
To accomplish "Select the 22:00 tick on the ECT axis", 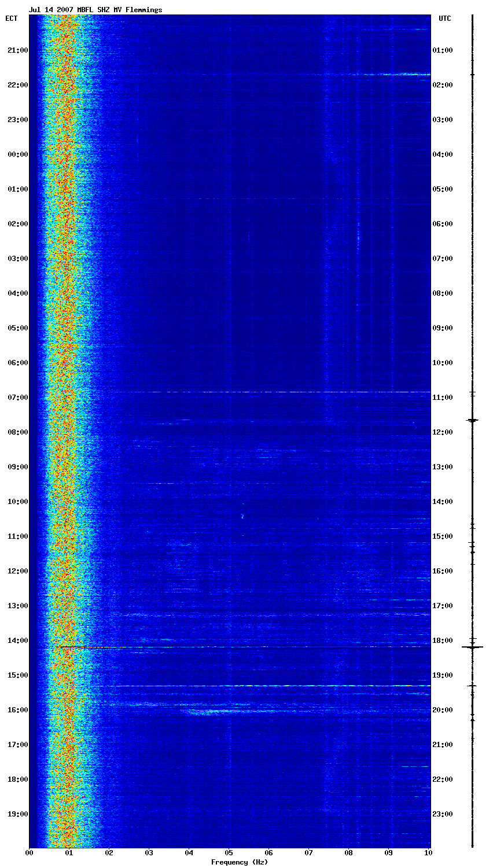I will tap(17, 85).
